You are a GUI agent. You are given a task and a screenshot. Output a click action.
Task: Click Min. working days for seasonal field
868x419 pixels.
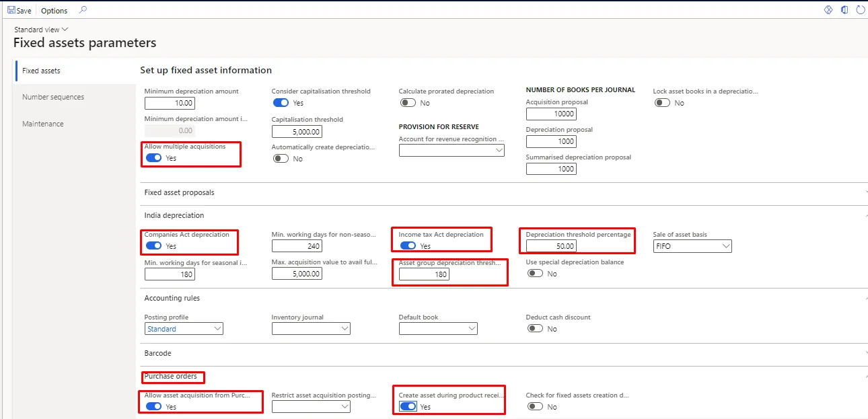point(170,274)
